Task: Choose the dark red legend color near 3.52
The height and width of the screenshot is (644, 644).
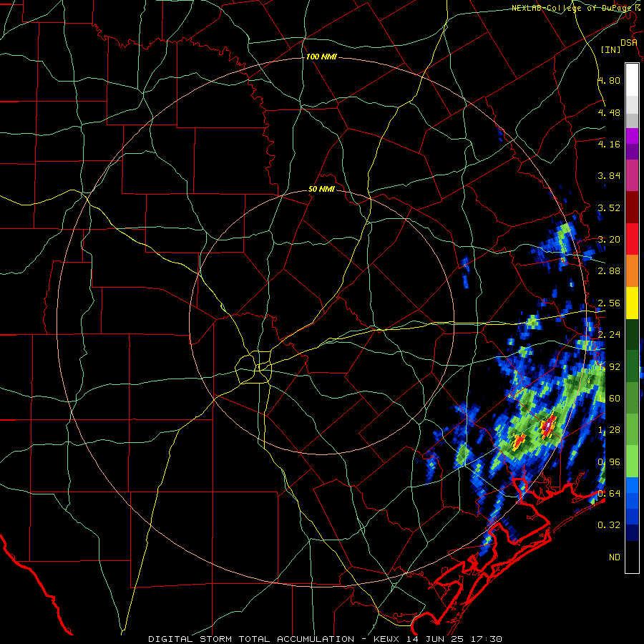Action: [632, 208]
